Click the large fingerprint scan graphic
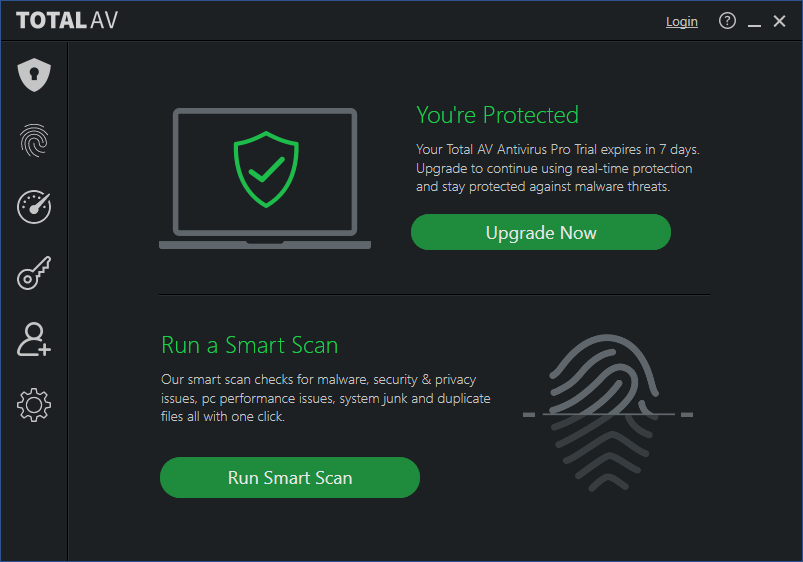 pos(607,414)
